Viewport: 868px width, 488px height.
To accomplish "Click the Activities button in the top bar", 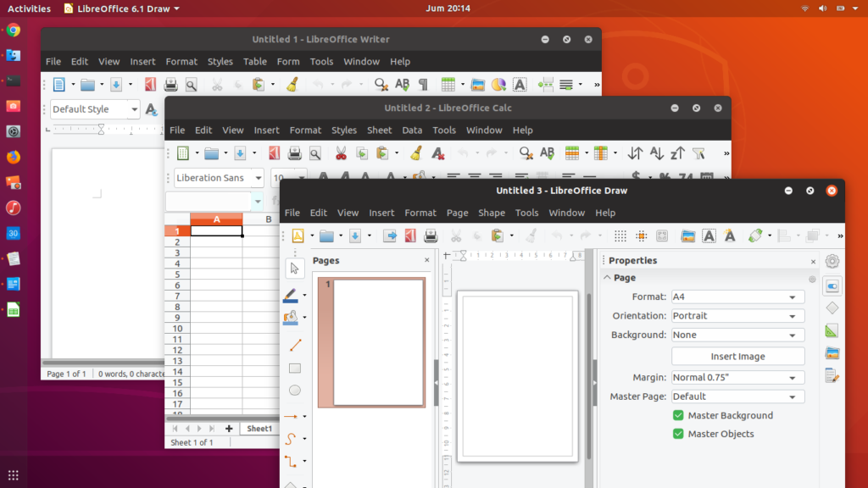I will tap(29, 8).
